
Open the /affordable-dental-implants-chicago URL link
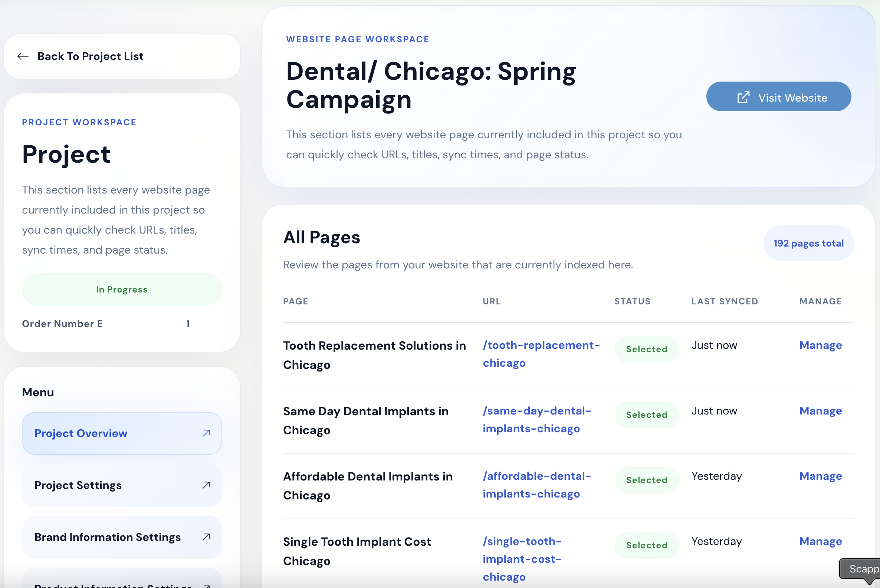(x=536, y=485)
